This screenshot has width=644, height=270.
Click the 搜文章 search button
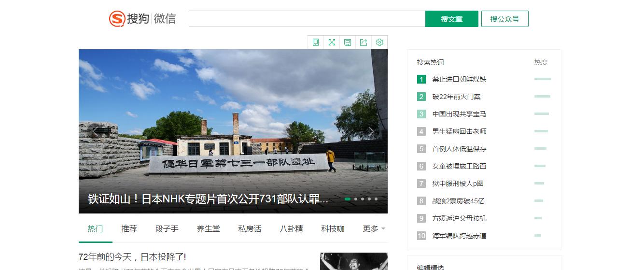(452, 19)
